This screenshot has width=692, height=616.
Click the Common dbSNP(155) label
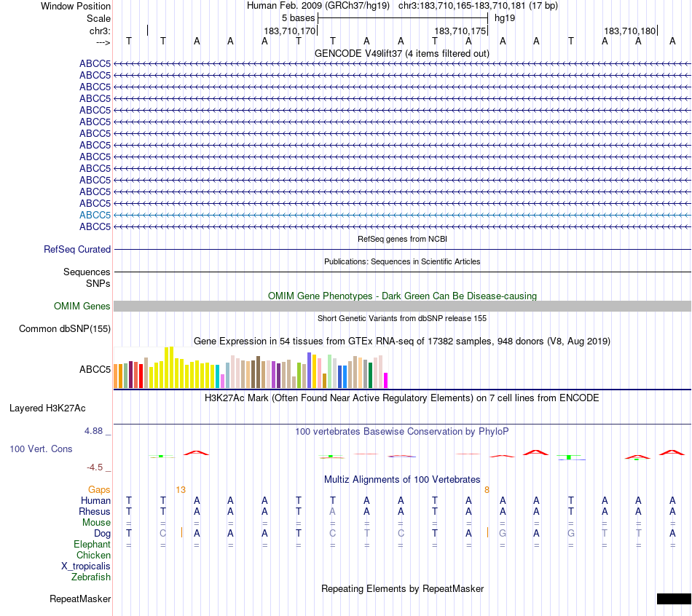point(65,328)
